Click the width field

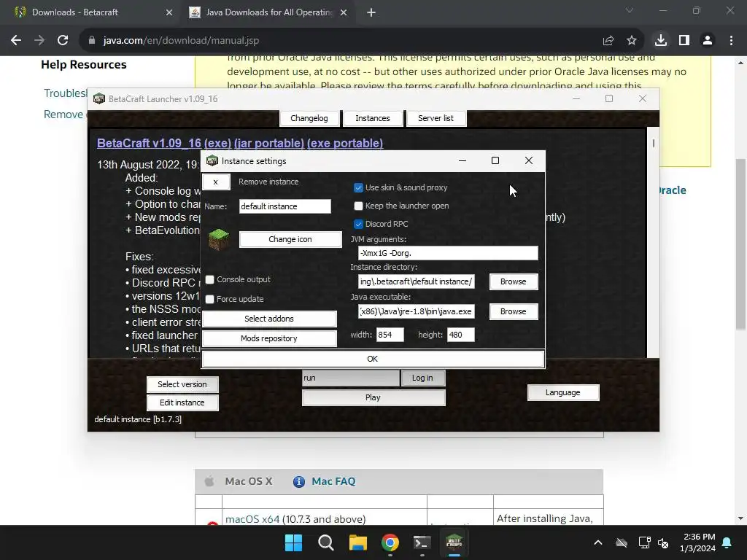coord(390,335)
